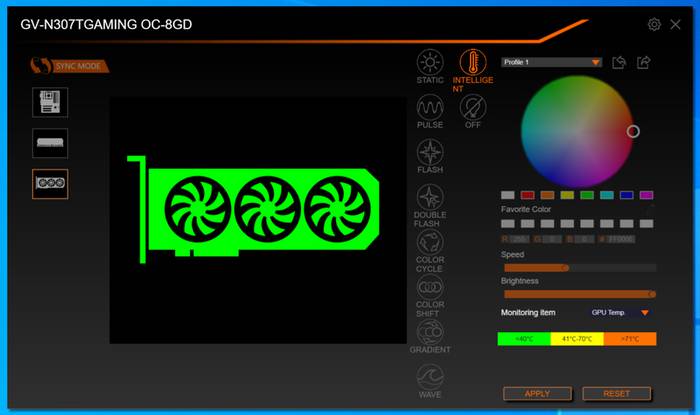This screenshot has width=700, height=415.
Task: Pick the green preset color swatch
Action: click(587, 195)
